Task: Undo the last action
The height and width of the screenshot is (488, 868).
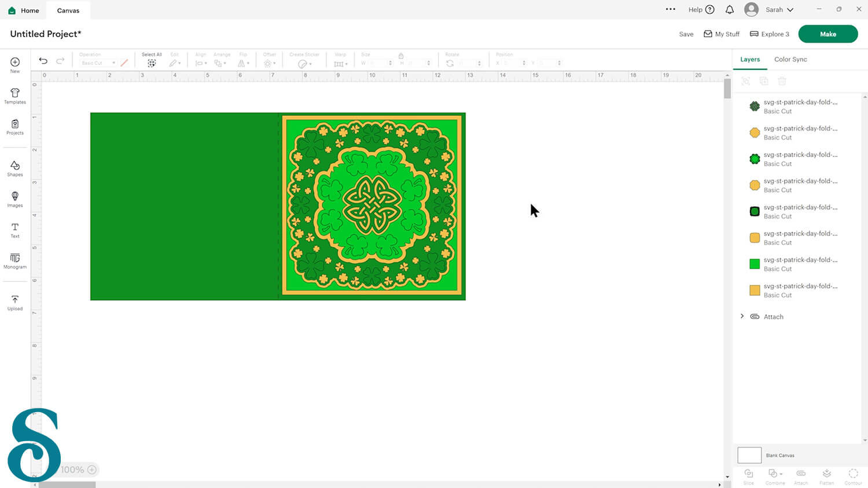Action: [43, 61]
